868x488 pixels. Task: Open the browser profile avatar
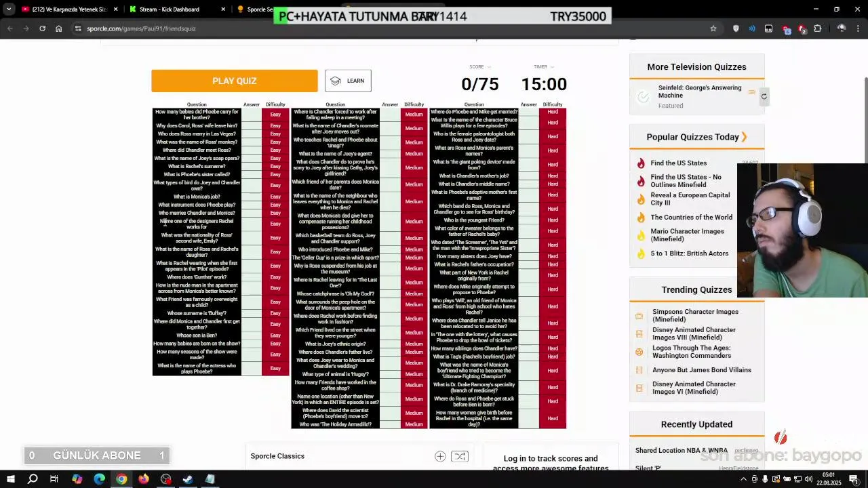tap(842, 28)
